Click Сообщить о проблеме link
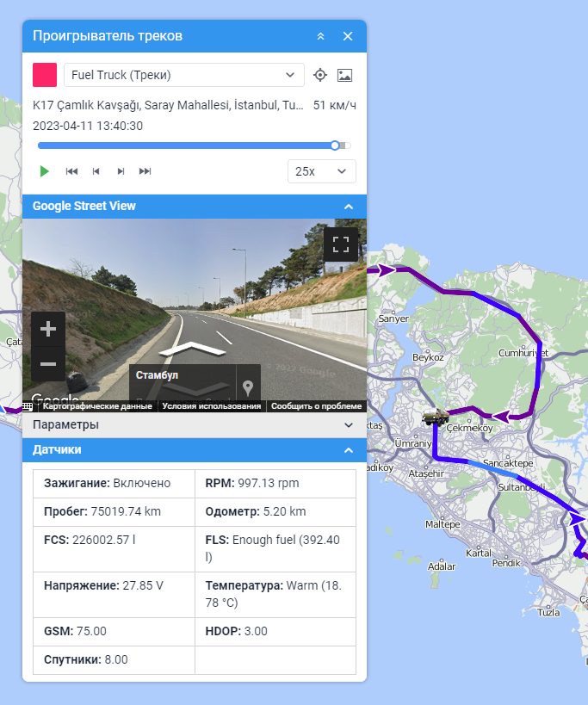588x705 pixels. 316,406
